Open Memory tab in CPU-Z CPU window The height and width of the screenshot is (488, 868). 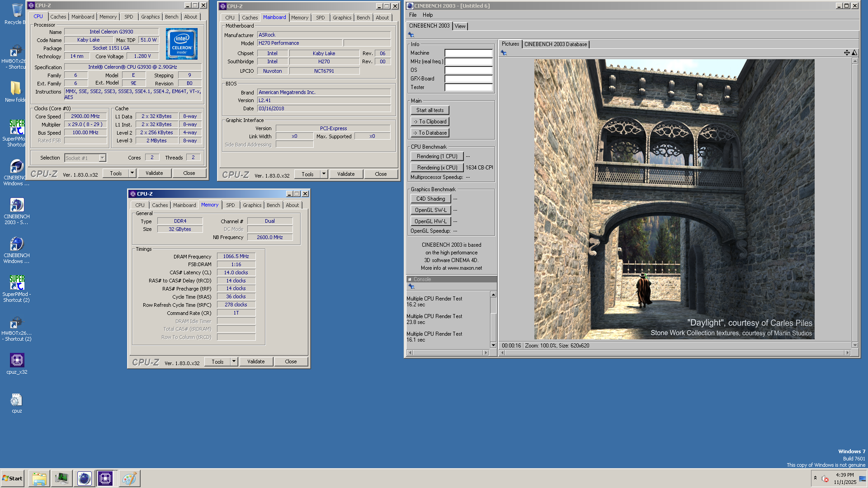108,17
